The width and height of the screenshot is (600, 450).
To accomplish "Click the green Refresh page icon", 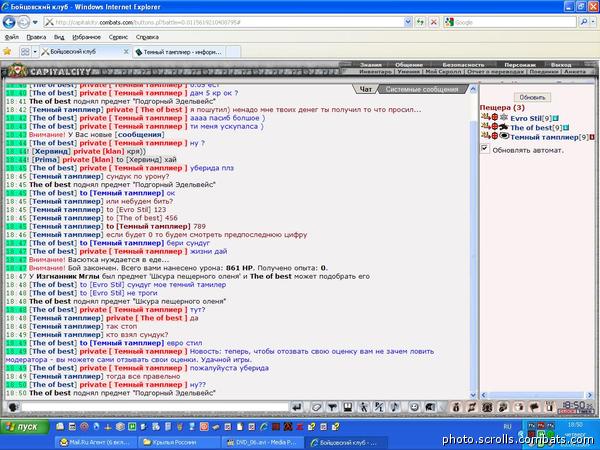I will [x=420, y=22].
